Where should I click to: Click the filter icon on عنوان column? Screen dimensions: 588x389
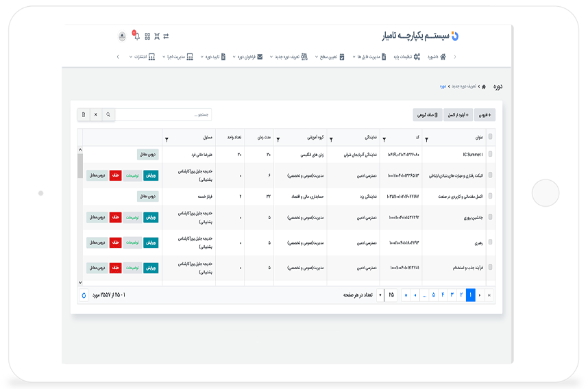pos(427,139)
